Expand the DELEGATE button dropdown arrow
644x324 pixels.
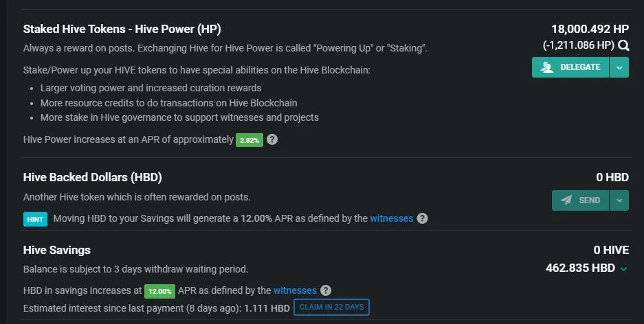[619, 67]
